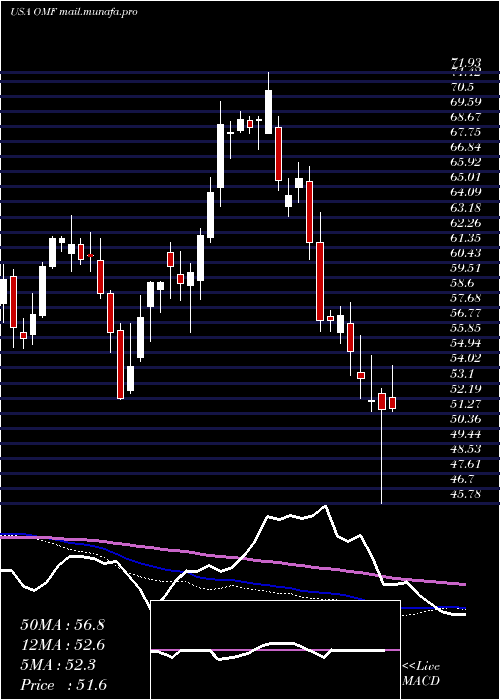Click the 71.93 price axis label
Viewport: 500px width, 700px height.
467,64
